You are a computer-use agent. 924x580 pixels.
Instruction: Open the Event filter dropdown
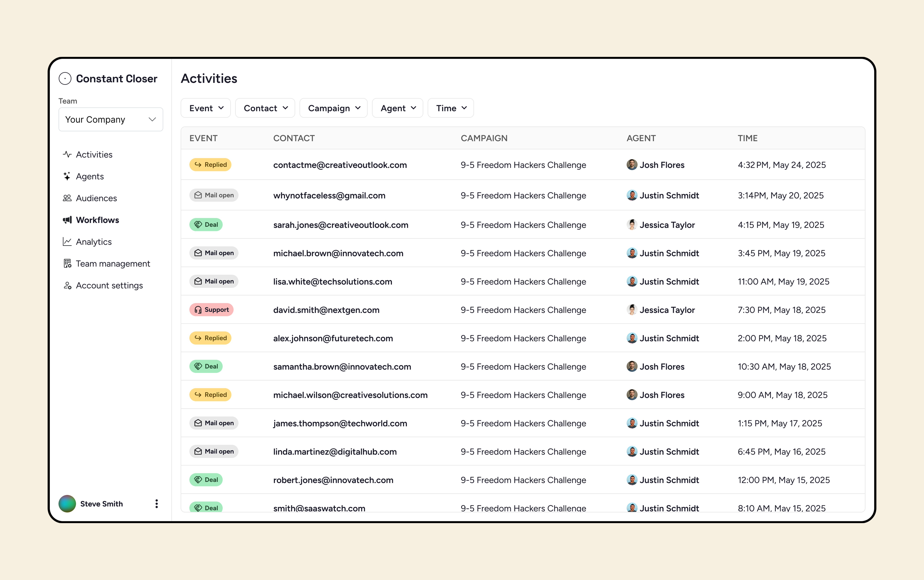(206, 108)
